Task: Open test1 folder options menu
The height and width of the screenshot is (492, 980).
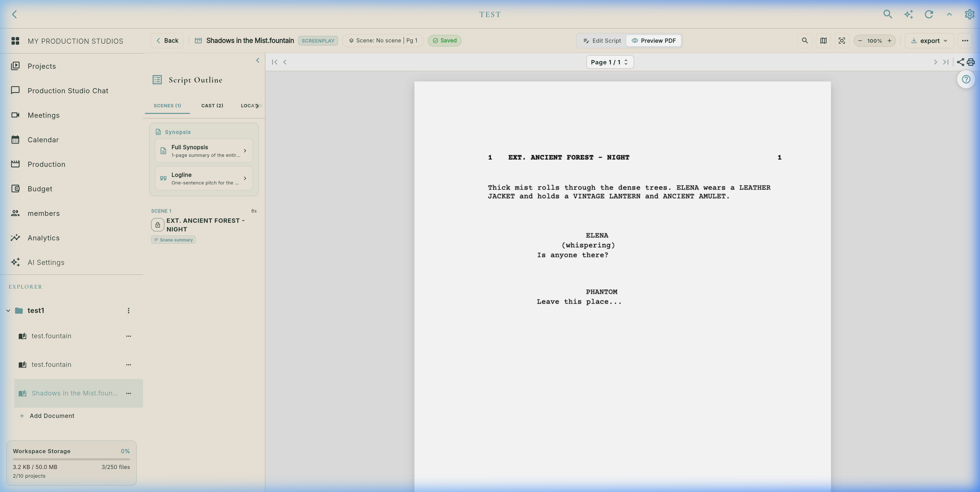Action: click(x=129, y=311)
